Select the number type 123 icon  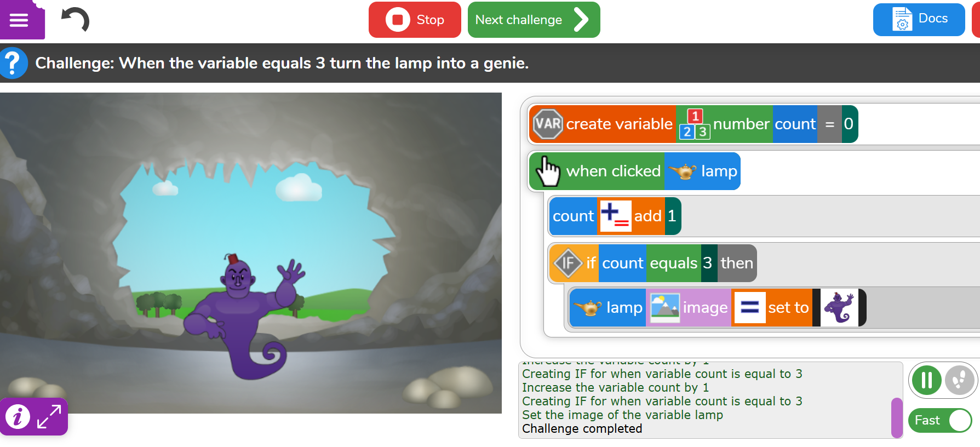[695, 124]
